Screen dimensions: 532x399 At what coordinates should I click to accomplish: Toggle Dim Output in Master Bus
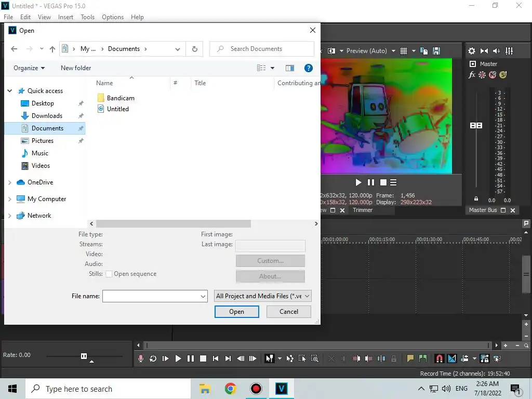(496, 51)
